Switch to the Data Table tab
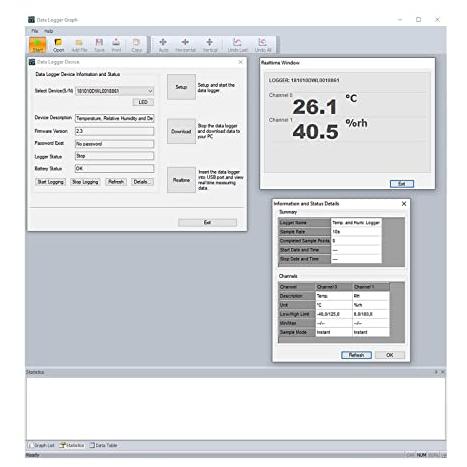The width and height of the screenshot is (467, 467). point(103,445)
